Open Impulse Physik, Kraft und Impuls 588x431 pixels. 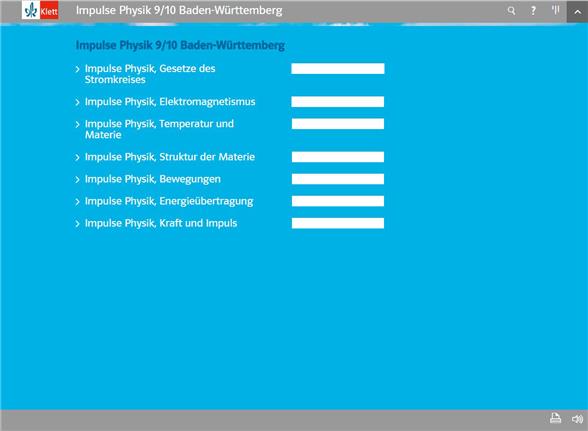coord(161,223)
